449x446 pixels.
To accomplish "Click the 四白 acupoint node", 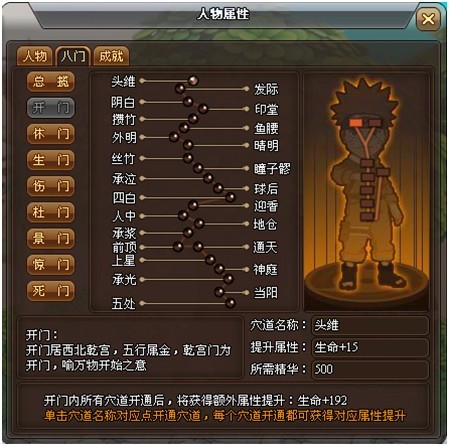I will pos(230,197).
